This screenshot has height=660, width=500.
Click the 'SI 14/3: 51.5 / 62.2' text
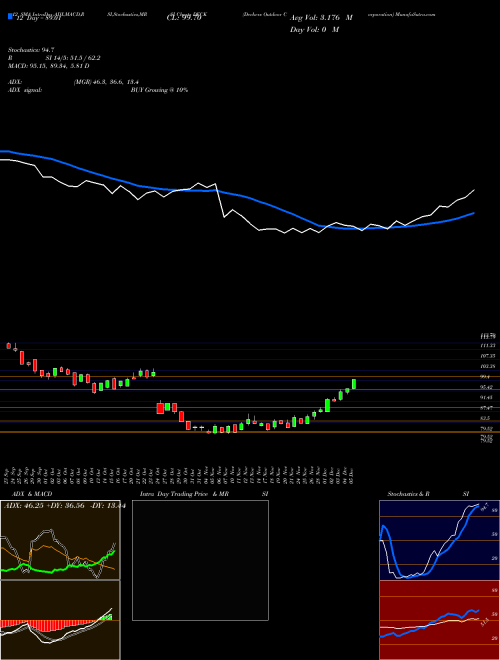(x=73, y=58)
